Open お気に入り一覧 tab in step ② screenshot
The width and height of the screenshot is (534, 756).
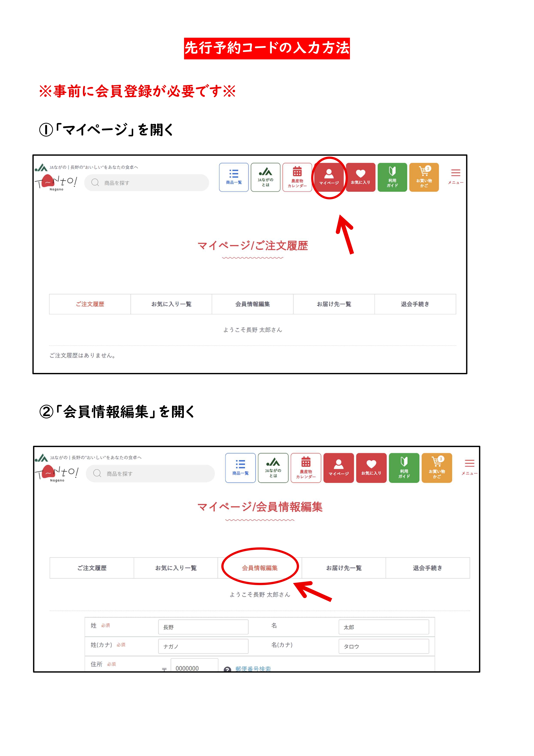pyautogui.click(x=176, y=568)
